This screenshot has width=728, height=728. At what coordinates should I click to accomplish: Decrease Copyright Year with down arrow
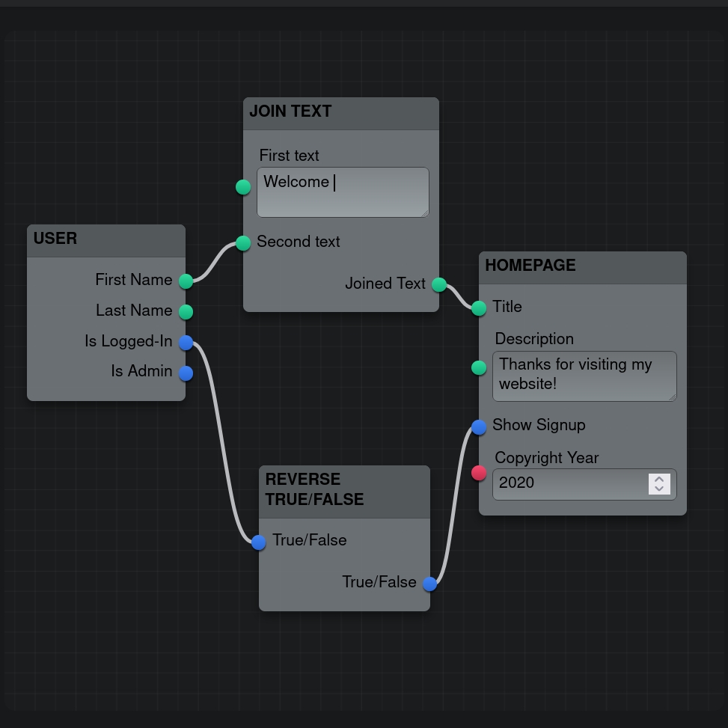coord(659,489)
